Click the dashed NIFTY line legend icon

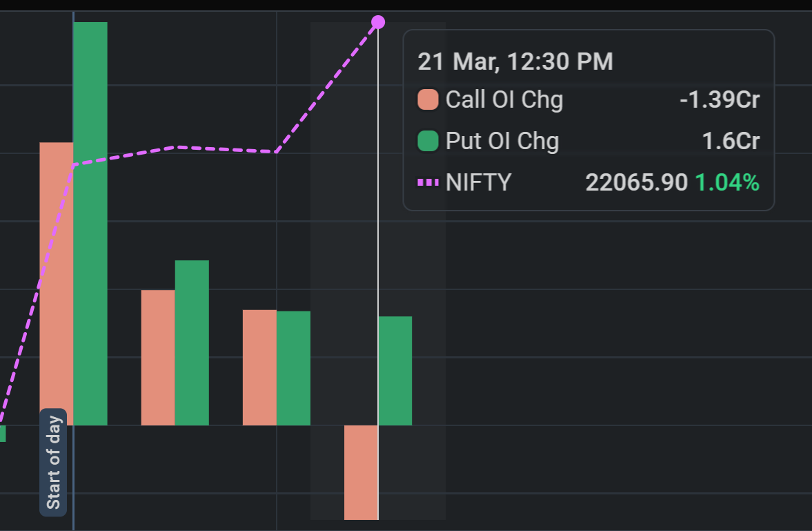click(428, 182)
